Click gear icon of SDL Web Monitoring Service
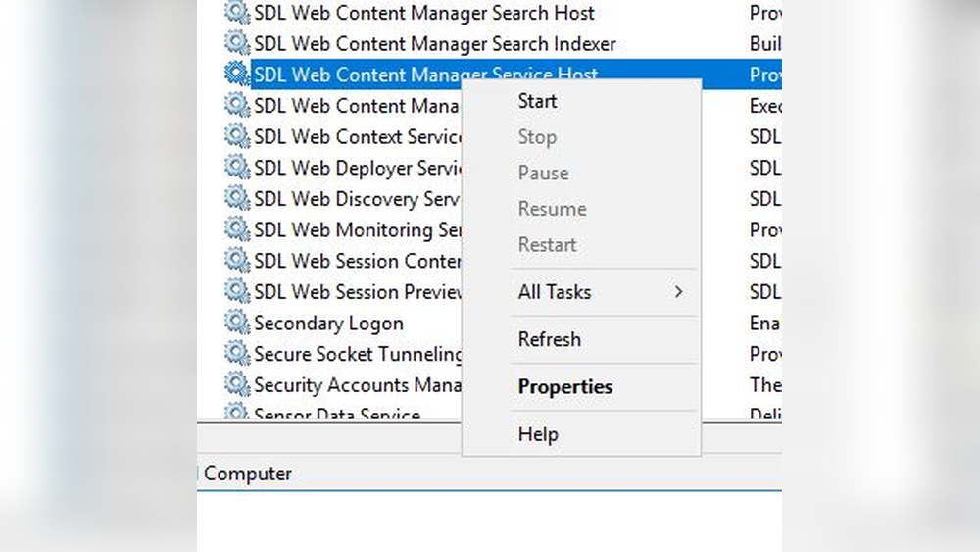This screenshot has width=980, height=552. tap(237, 228)
